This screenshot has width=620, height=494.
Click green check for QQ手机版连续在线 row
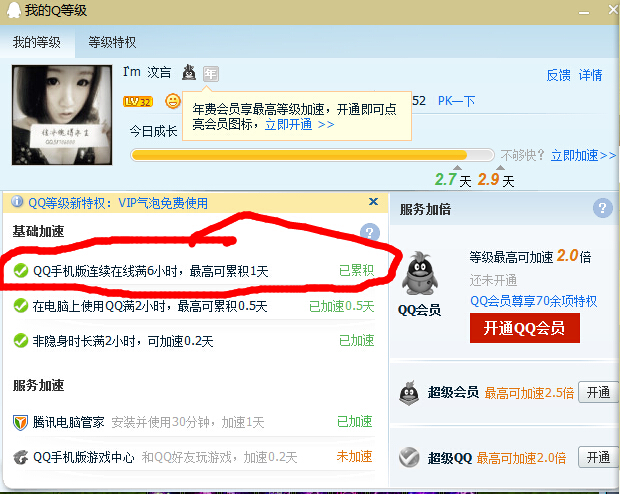pyautogui.click(x=21, y=271)
